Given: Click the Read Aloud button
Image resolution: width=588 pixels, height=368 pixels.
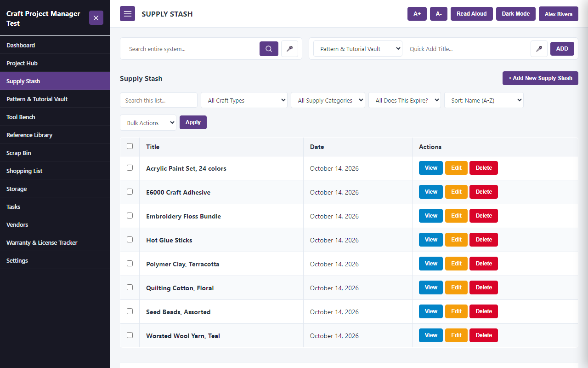Looking at the screenshot, I should tap(472, 14).
